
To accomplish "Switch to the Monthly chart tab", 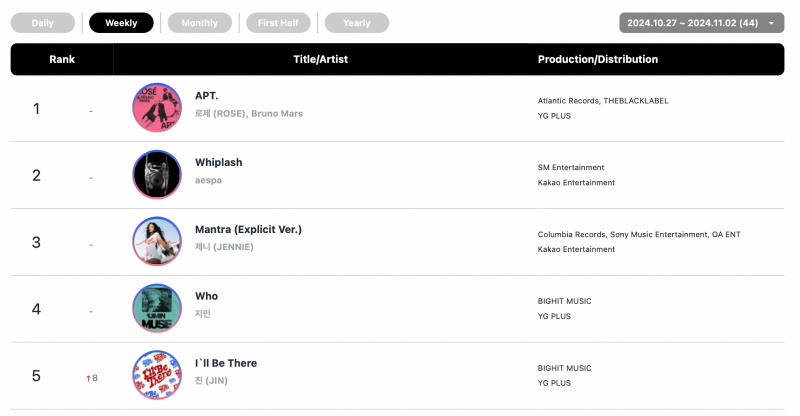I will point(199,23).
